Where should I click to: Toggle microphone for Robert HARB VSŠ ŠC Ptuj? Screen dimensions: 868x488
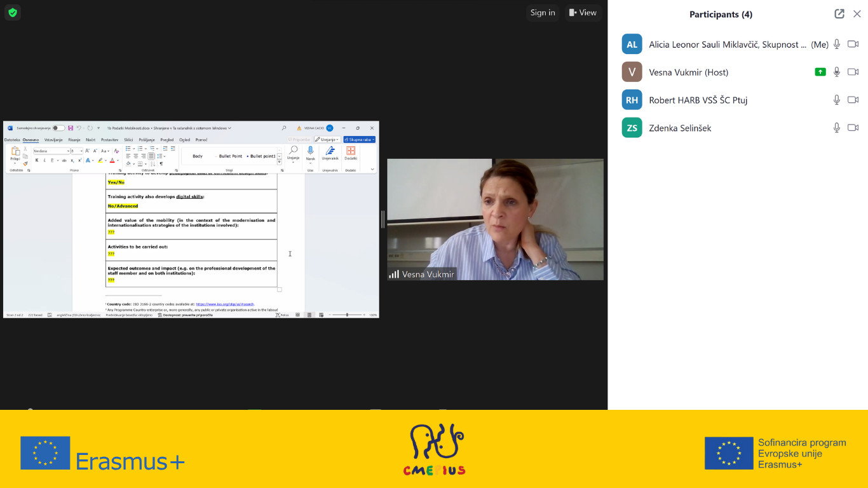[x=837, y=100]
